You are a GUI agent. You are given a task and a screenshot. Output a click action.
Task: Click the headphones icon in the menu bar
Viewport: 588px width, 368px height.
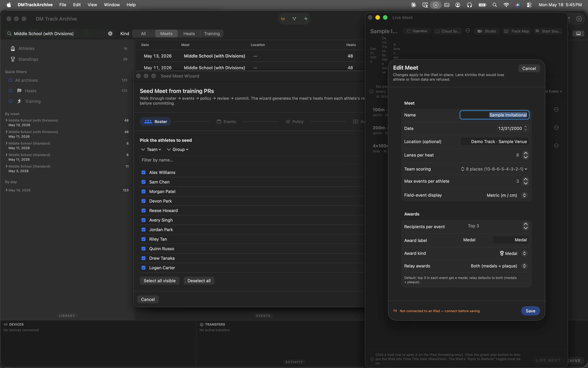tap(469, 5)
